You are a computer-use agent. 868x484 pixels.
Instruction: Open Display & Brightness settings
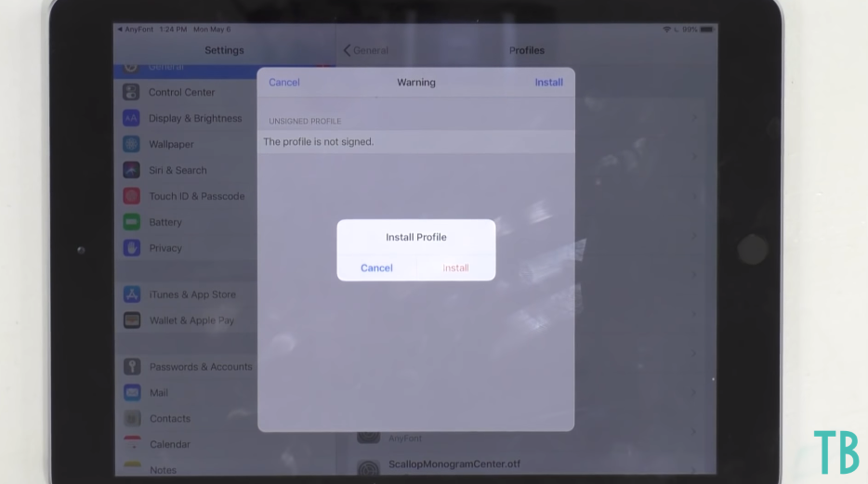tap(186, 118)
